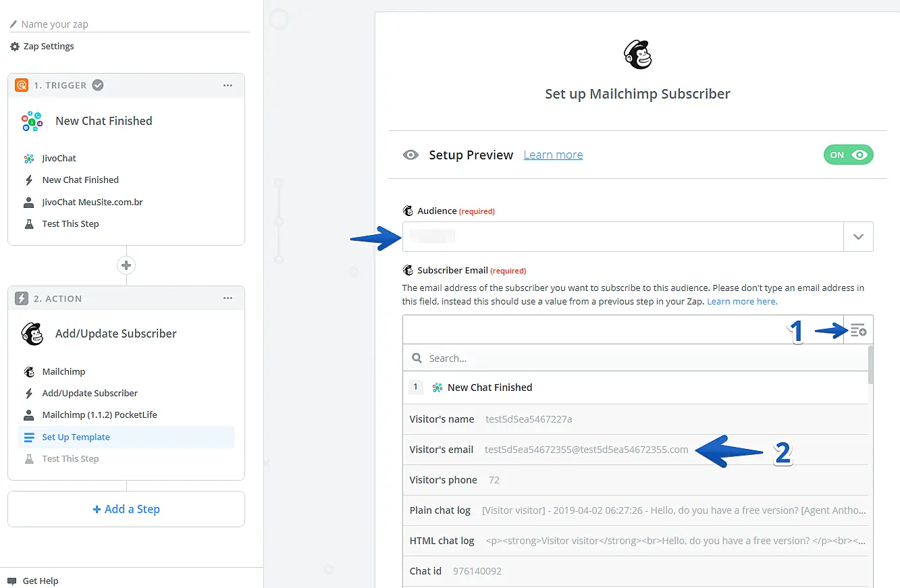Viewport: 900px width, 588px height.
Task: Click the insert-field icon in Subscriber Email
Action: tap(858, 331)
